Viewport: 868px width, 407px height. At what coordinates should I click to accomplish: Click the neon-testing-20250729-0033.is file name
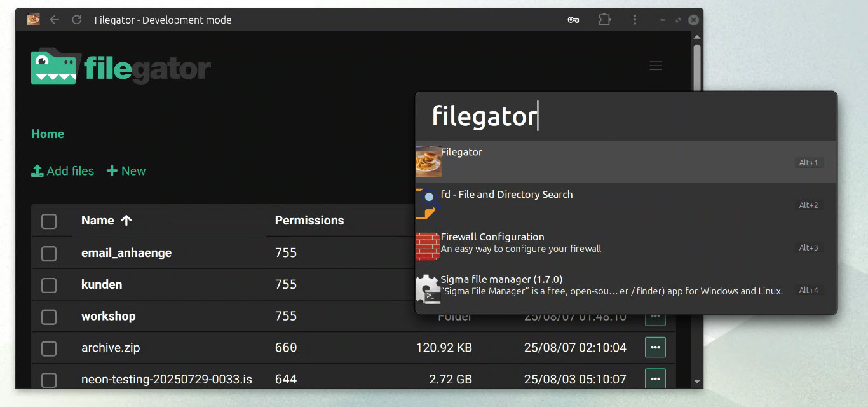pos(166,380)
